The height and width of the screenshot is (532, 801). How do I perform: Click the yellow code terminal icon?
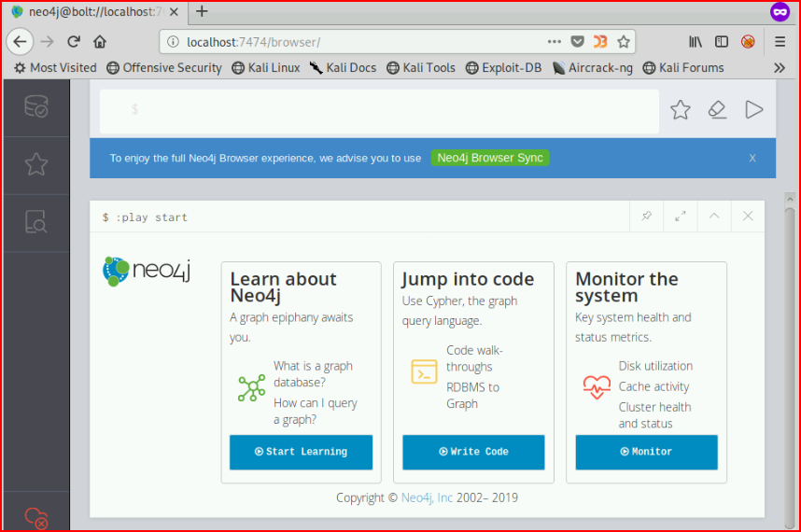coord(424,371)
